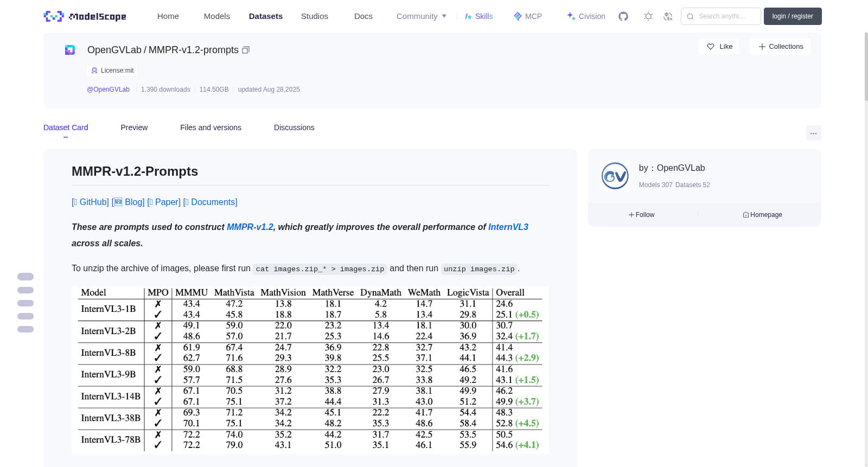Switch to the Preview tab
Viewport: 868px width, 467px height.
point(134,127)
